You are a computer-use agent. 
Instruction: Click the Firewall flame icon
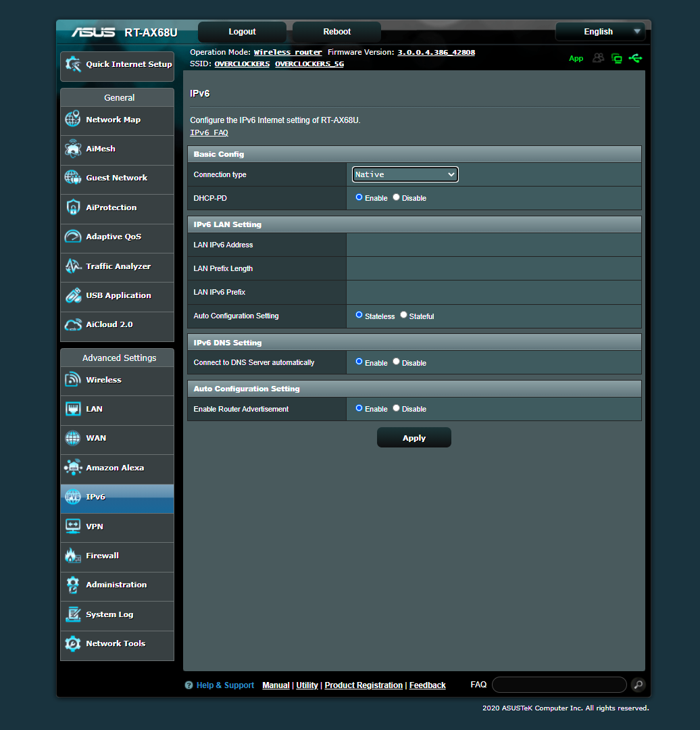click(x=72, y=555)
